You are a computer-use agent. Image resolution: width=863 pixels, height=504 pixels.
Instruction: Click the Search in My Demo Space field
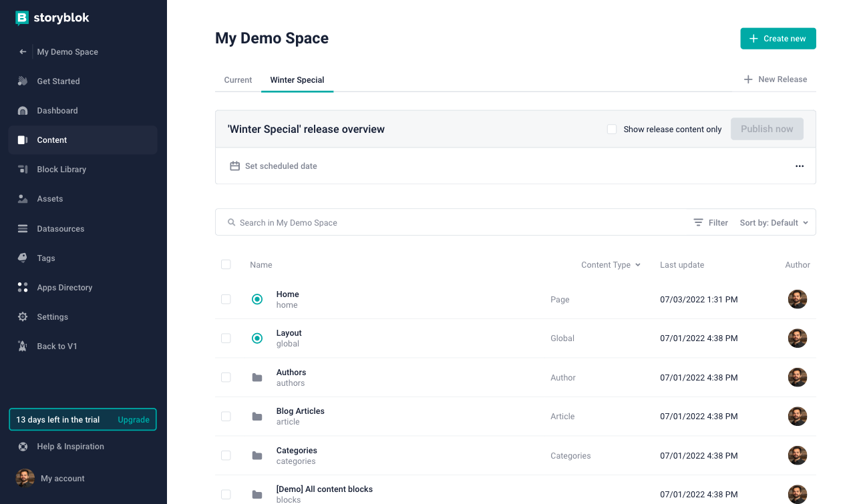pos(454,222)
